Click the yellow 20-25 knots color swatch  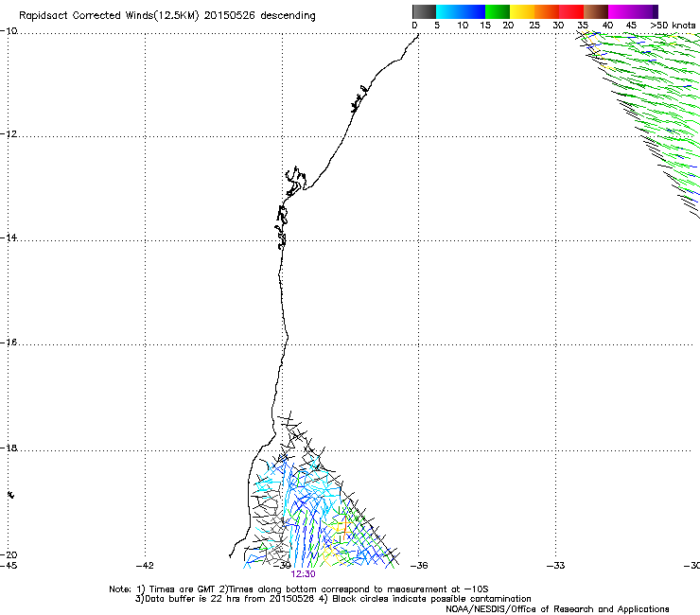522,11
